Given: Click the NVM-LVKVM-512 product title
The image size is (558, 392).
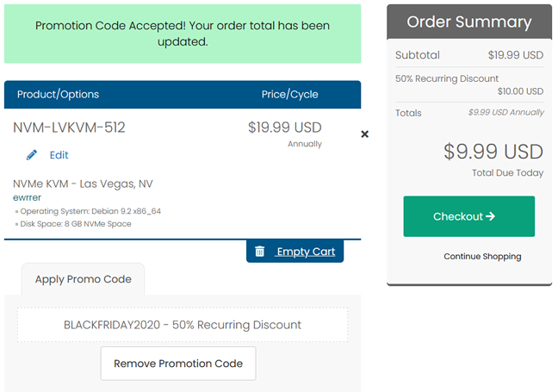Looking at the screenshot, I should point(70,128).
